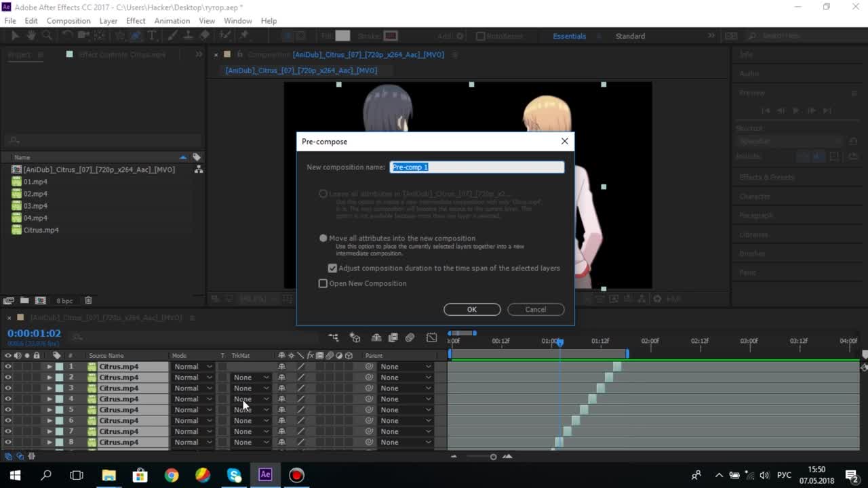Hide layer 5 with its eye icon

click(x=8, y=410)
